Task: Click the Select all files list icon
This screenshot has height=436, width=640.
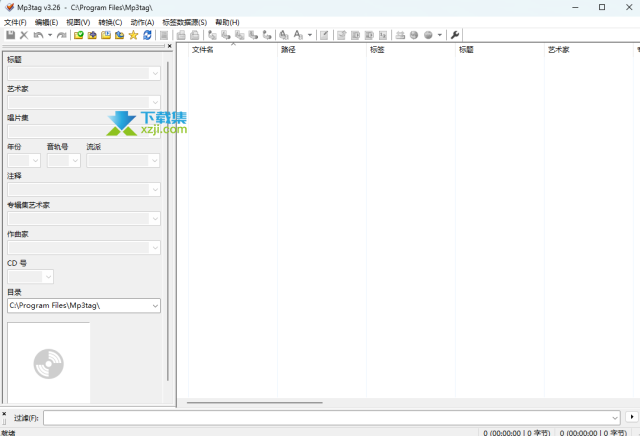Action: 164,35
